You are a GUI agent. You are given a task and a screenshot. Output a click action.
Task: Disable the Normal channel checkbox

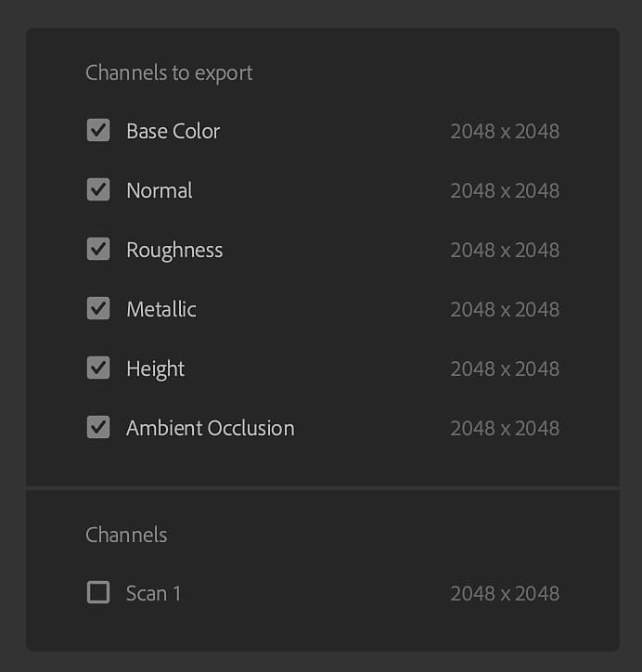pyautogui.click(x=98, y=190)
